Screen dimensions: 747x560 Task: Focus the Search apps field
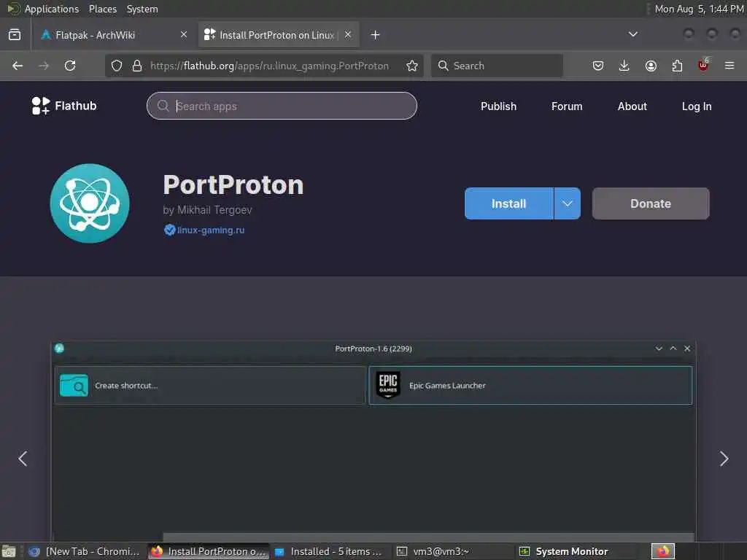click(282, 106)
